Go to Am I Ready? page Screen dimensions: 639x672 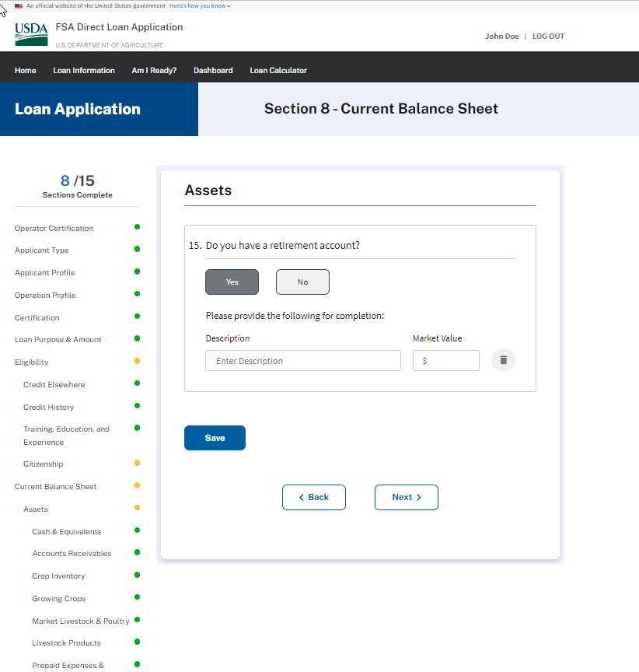pos(154,70)
